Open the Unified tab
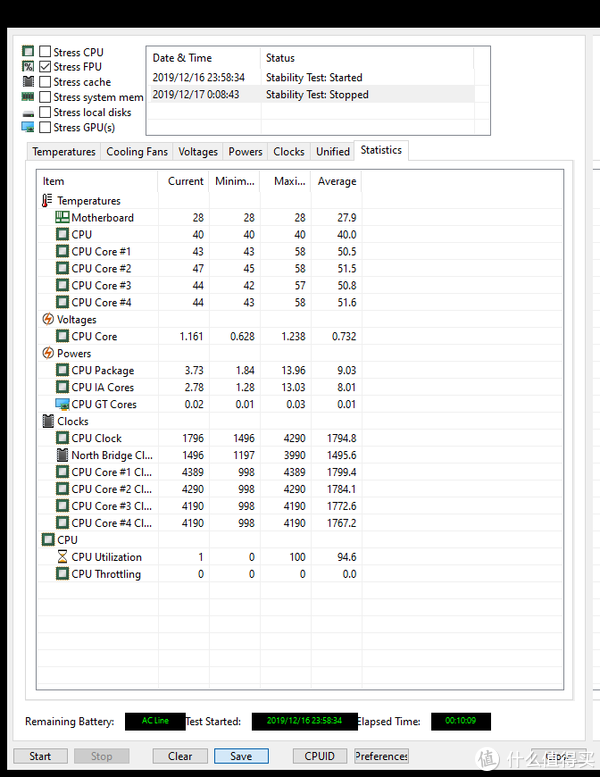The height and width of the screenshot is (777, 600). click(x=333, y=152)
